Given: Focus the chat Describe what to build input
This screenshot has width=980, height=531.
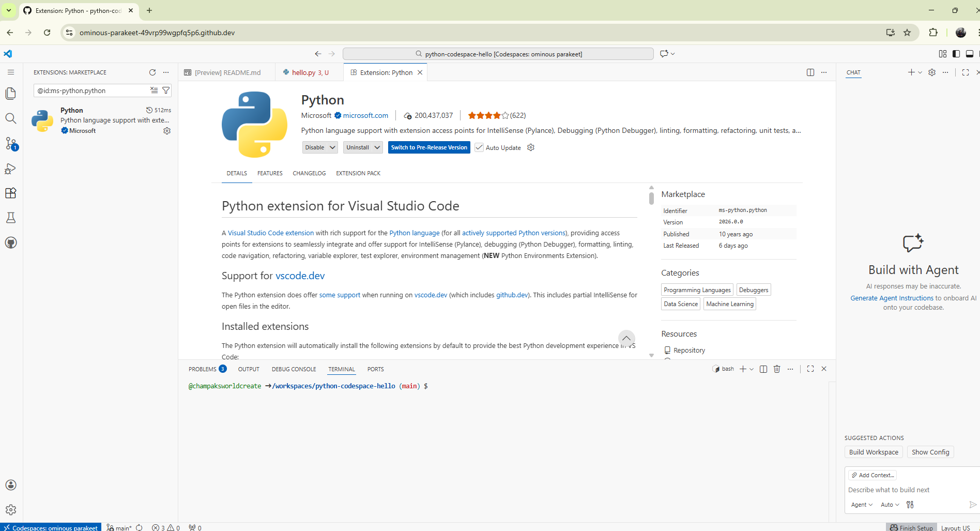Looking at the screenshot, I should click(x=912, y=490).
